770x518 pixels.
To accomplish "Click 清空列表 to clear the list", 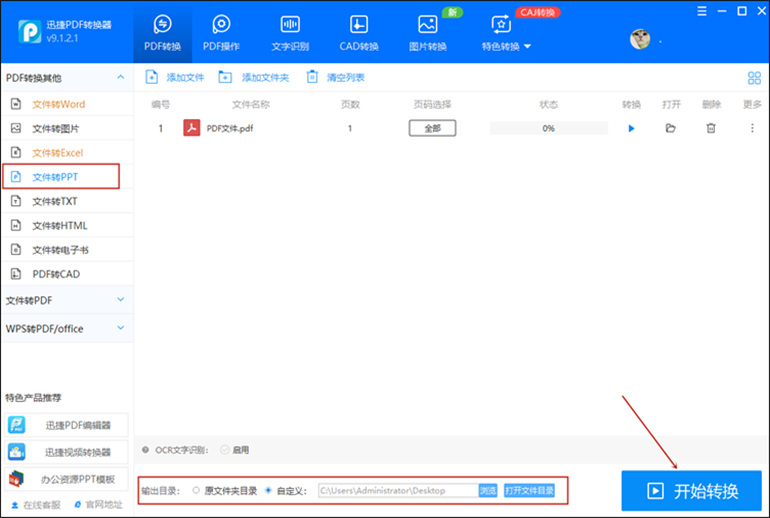I will (x=335, y=77).
